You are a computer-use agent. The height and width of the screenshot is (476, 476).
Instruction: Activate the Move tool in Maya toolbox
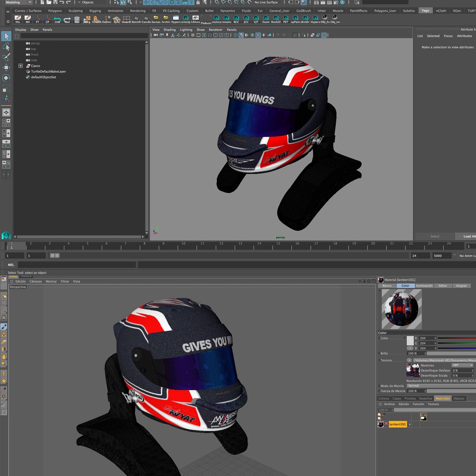point(6,67)
